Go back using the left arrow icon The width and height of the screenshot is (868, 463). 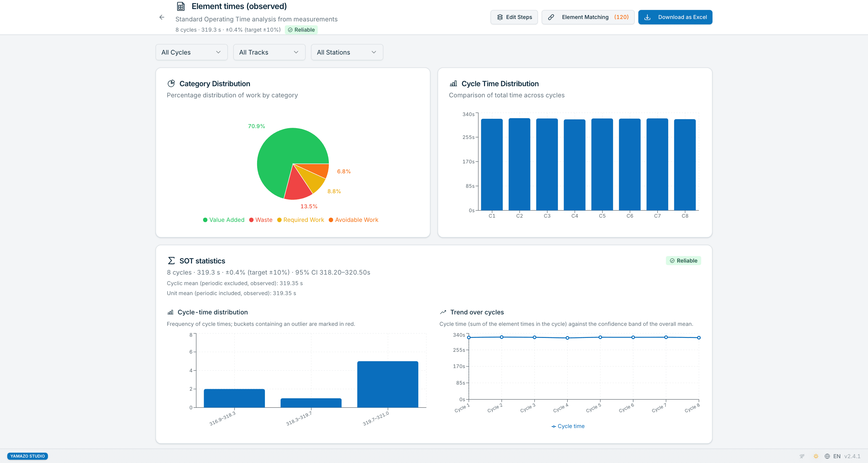[162, 17]
